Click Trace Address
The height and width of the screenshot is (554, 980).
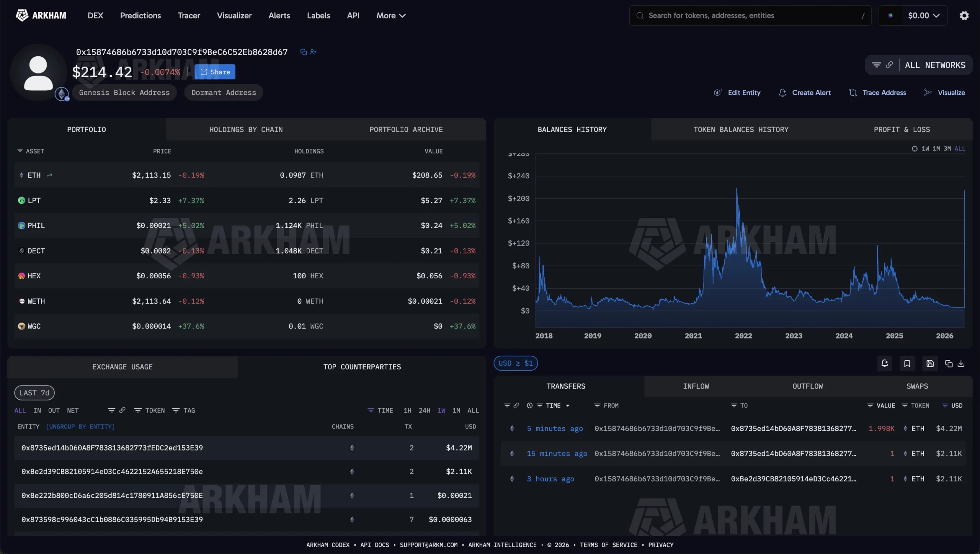pos(877,93)
